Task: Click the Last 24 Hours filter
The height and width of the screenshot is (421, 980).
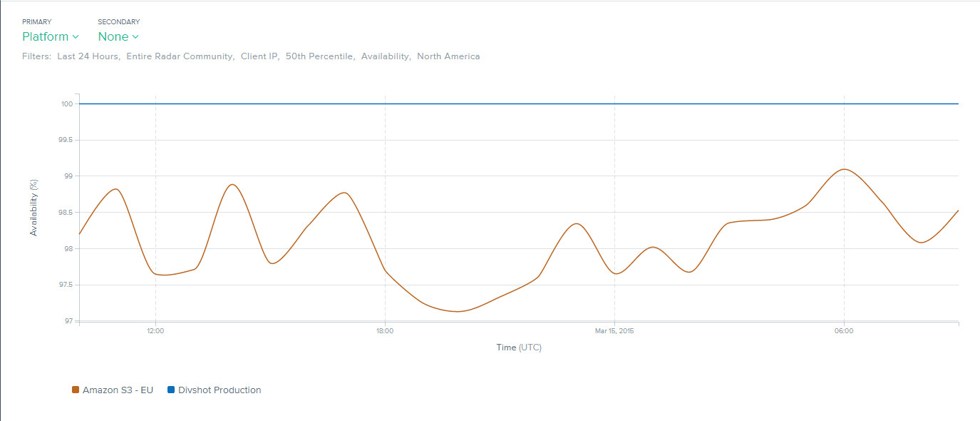Action: 88,56
